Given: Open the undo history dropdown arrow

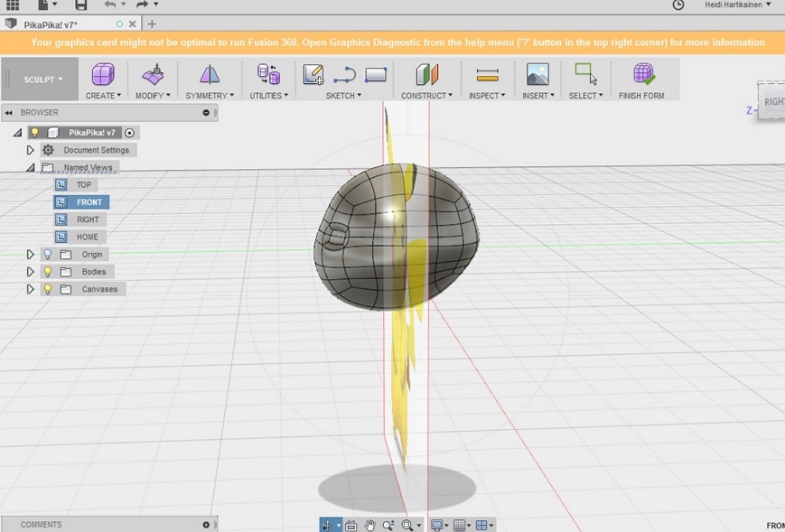Looking at the screenshot, I should 123,5.
